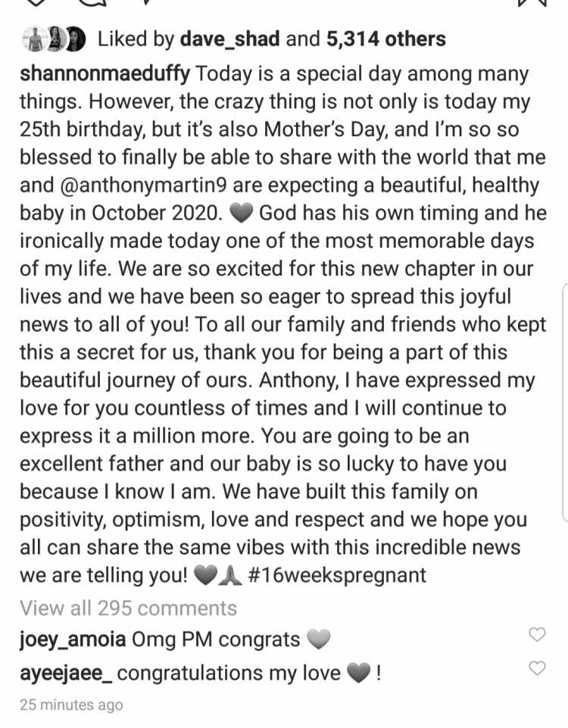This screenshot has height=728, width=568.
Task: View the 5,314 others who liked
Action: 386,39
